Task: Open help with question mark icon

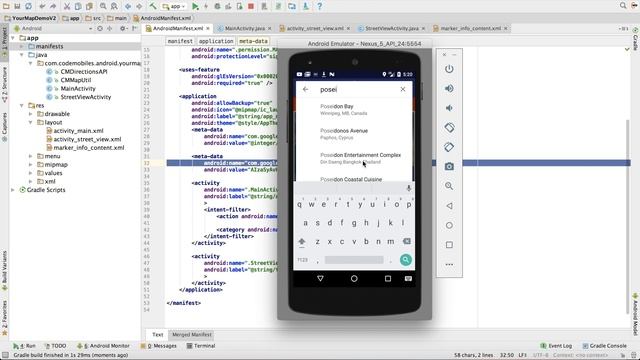Action: coord(320,6)
